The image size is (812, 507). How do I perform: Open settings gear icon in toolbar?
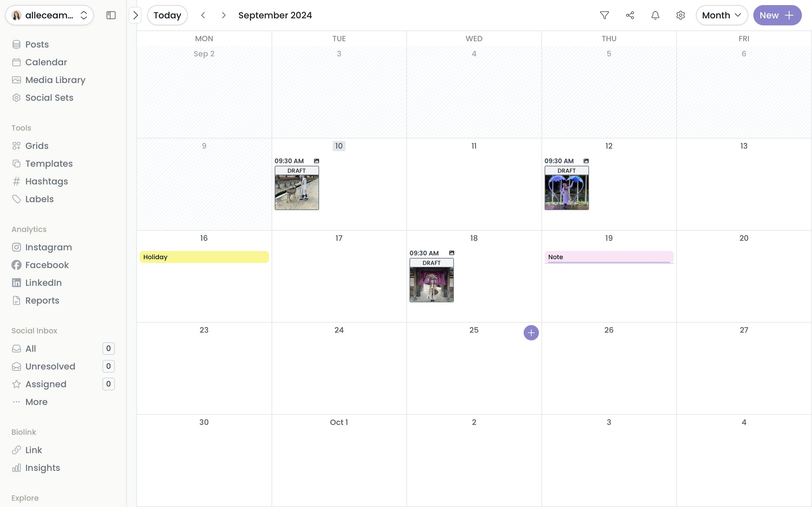click(680, 15)
